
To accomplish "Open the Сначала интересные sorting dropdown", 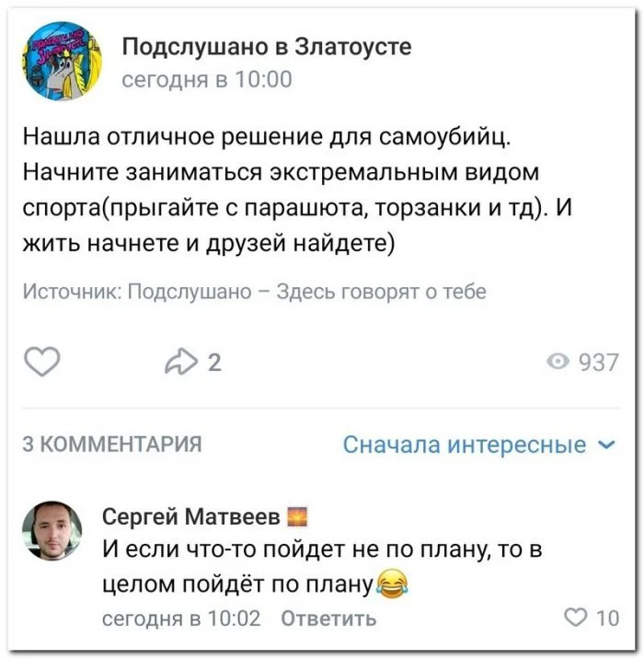I will (x=465, y=445).
